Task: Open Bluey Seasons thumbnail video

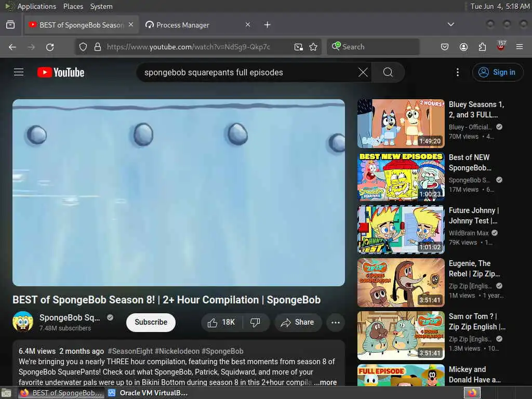Action: [x=401, y=124]
